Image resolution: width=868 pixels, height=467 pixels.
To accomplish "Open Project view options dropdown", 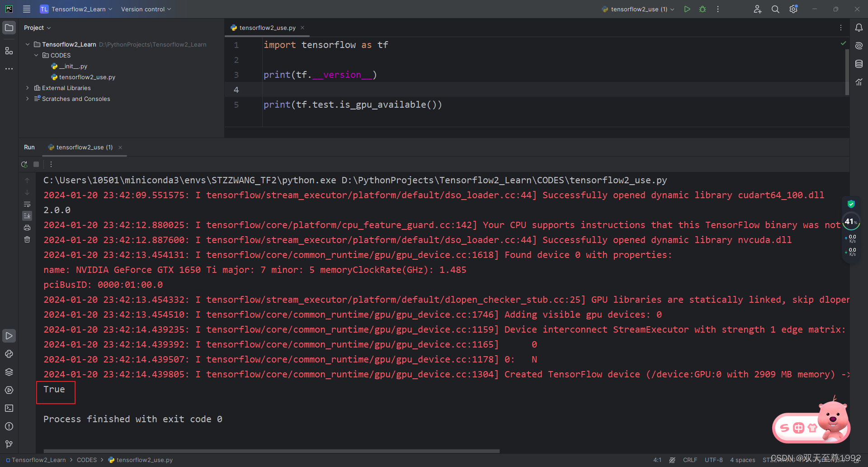I will (x=37, y=28).
